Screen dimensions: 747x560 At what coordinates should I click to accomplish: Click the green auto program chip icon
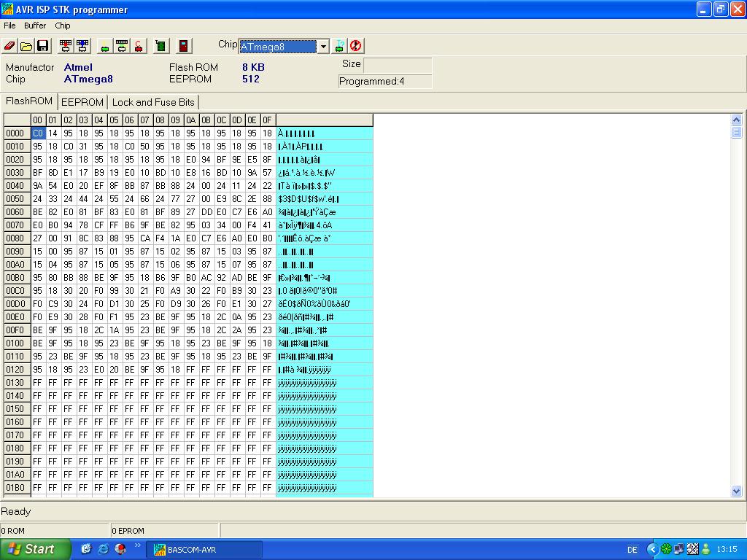point(160,46)
